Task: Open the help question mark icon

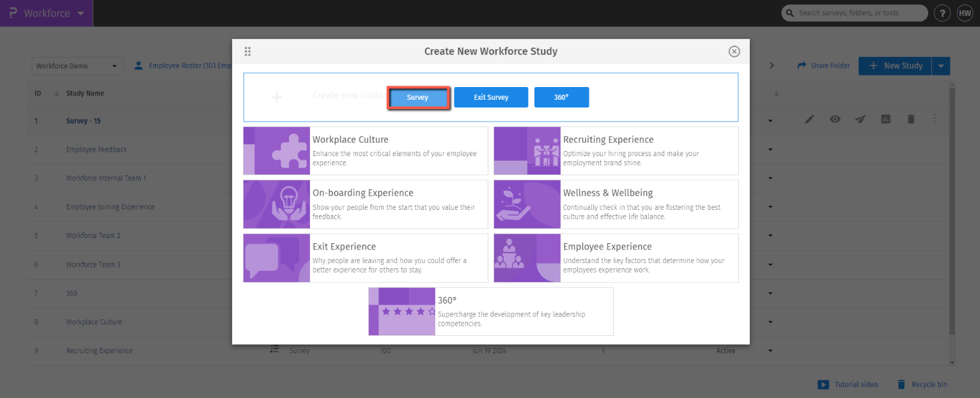Action: (942, 13)
